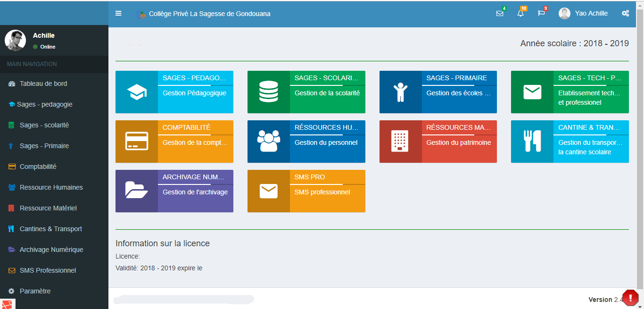
Task: Click the Collège Privé La Sagesse title link
Action: [209, 14]
